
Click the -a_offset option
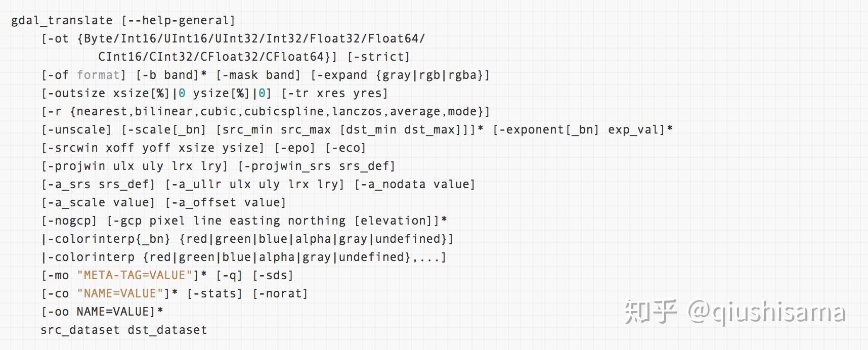coord(203,202)
